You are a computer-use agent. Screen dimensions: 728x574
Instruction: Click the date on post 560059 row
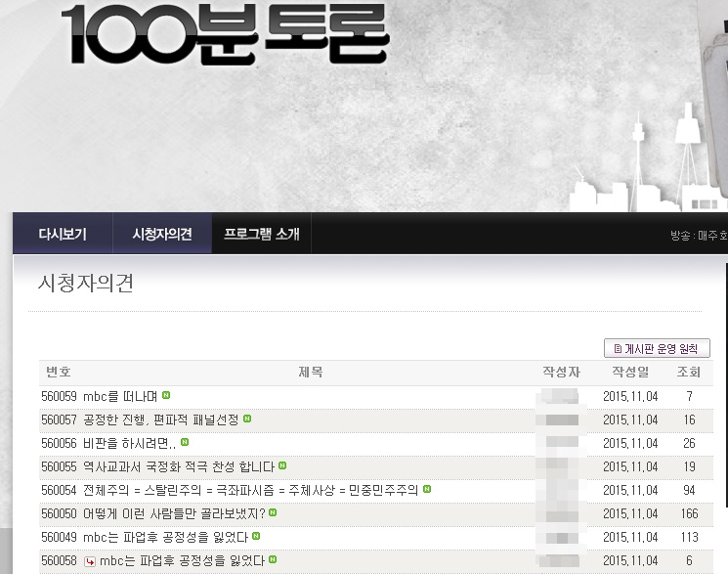(630, 396)
